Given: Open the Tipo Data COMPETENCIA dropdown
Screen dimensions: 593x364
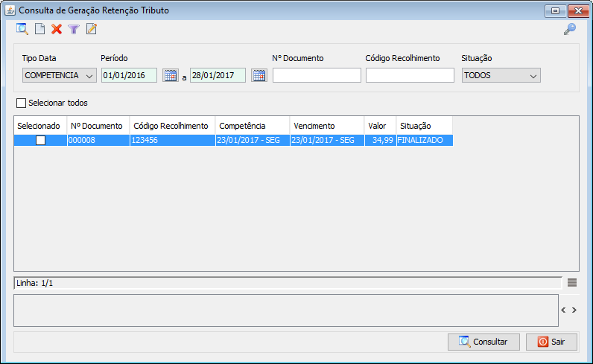Looking at the screenshot, I should point(60,75).
